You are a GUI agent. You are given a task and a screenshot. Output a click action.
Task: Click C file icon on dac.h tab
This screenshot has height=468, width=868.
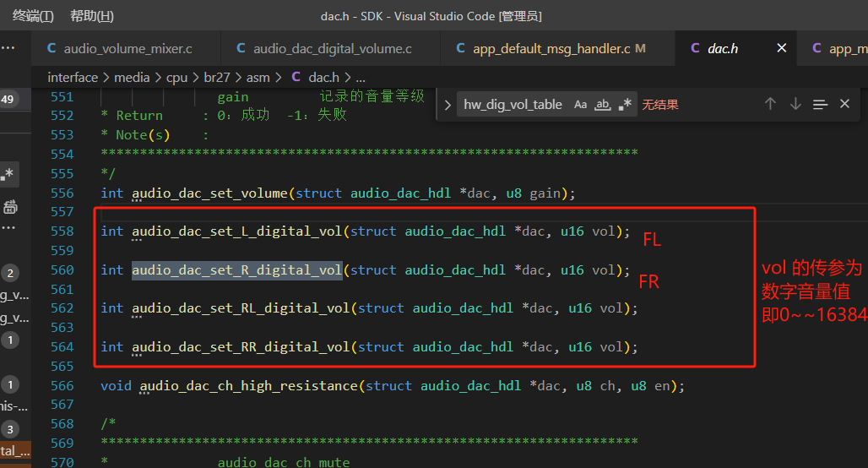[695, 48]
